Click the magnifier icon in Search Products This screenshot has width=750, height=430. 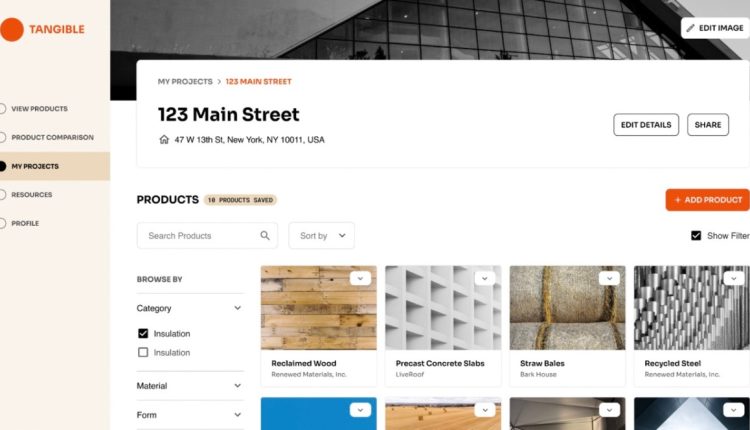point(265,235)
